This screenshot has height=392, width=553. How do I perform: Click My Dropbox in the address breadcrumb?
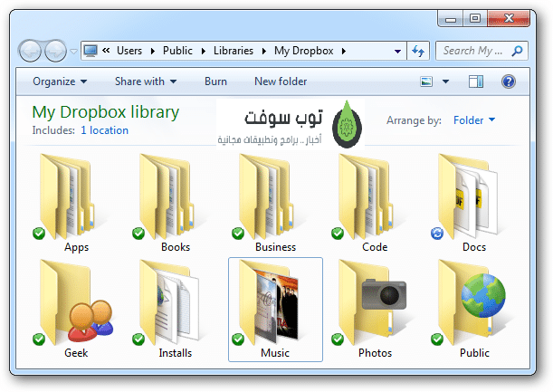point(304,51)
